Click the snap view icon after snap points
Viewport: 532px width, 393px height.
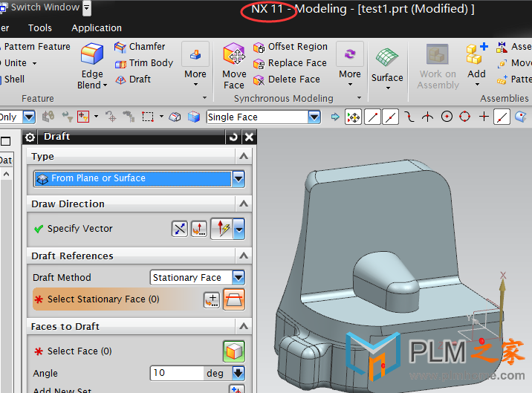pos(521,117)
